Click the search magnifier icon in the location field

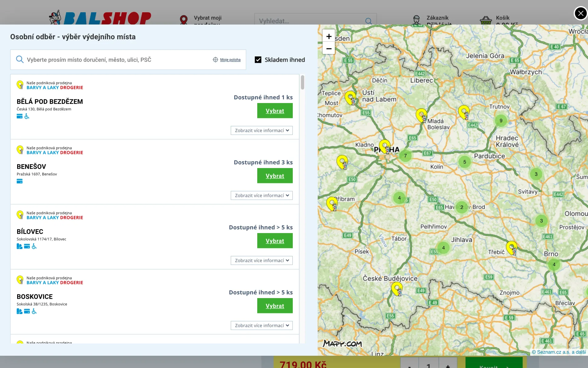click(x=20, y=59)
